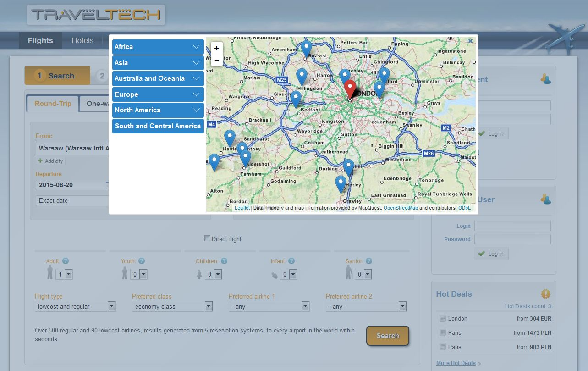The height and width of the screenshot is (371, 588).
Task: Zoom out on the map
Action: click(x=217, y=60)
